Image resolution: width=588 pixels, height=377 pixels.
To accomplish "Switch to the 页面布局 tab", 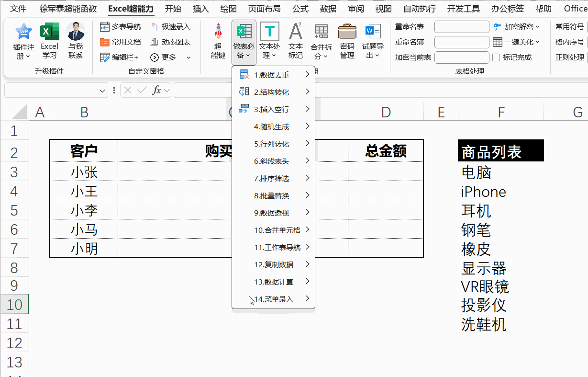I will coord(264,9).
